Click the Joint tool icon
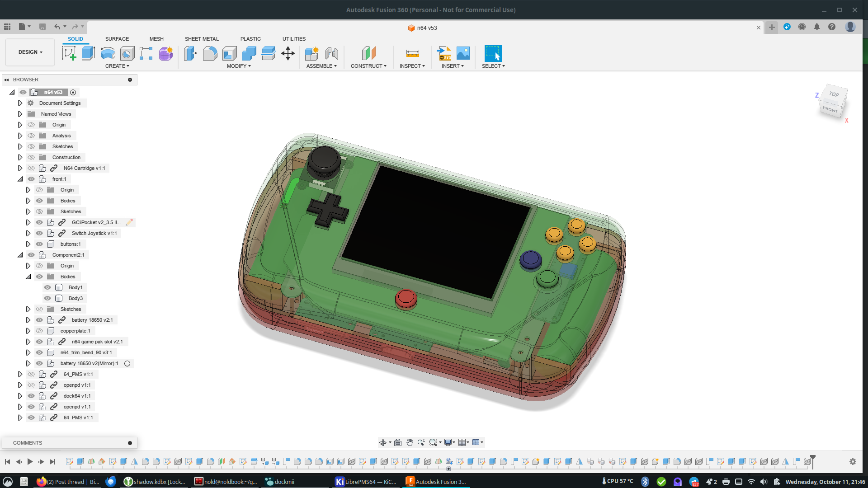The width and height of the screenshot is (868, 488). [332, 53]
